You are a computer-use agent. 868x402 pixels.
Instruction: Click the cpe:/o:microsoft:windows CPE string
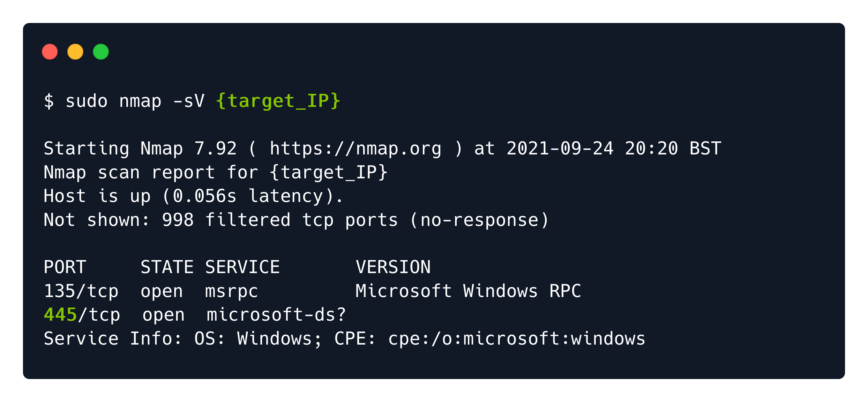point(517,339)
